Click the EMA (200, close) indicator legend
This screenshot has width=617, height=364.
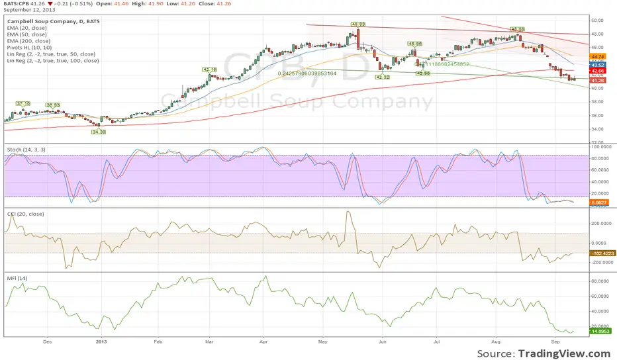click(x=28, y=41)
